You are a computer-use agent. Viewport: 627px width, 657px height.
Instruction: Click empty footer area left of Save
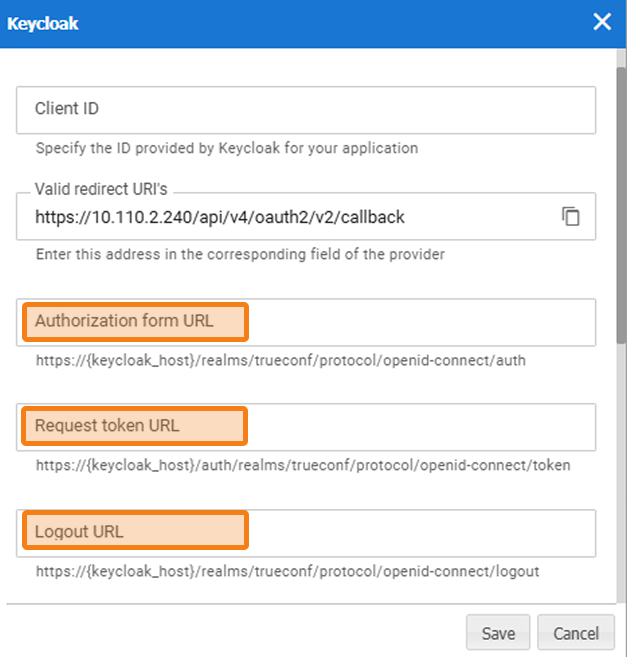[x=230, y=633]
